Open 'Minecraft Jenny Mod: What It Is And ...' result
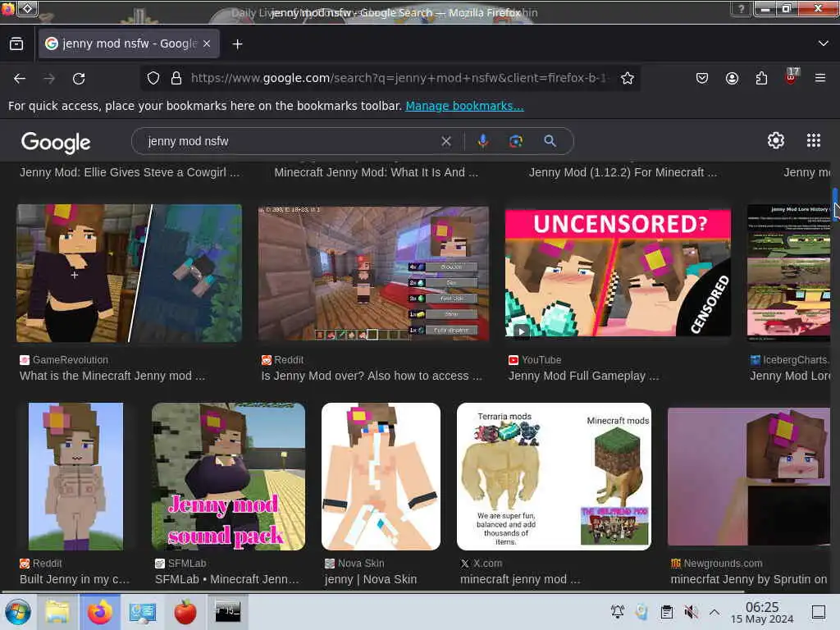The width and height of the screenshot is (840, 630). point(376,172)
